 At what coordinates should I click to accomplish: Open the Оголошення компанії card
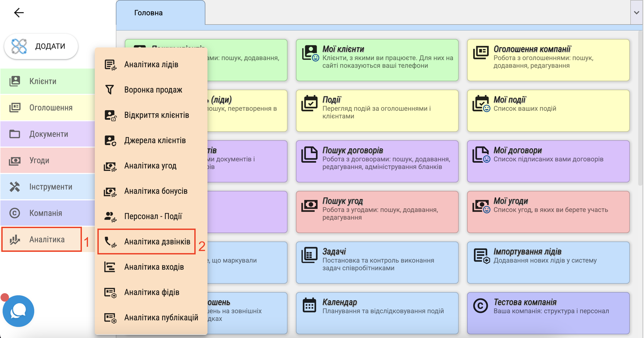tap(548, 60)
